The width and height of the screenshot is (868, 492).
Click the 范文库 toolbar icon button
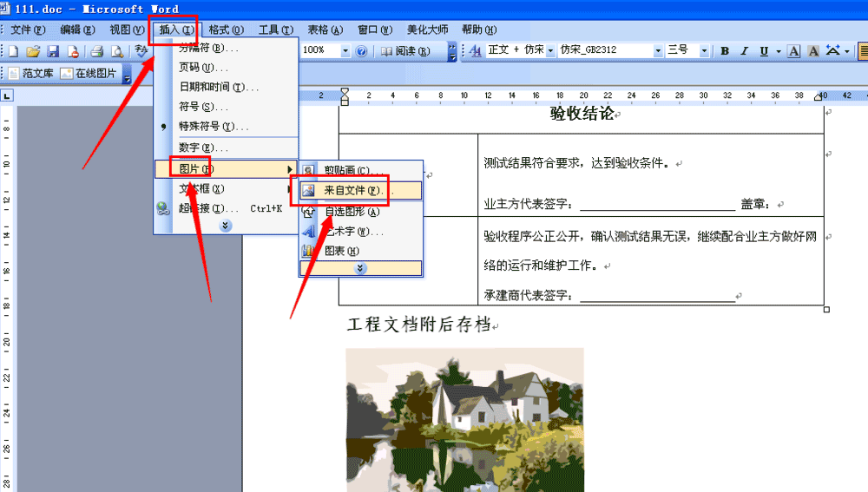[x=31, y=73]
